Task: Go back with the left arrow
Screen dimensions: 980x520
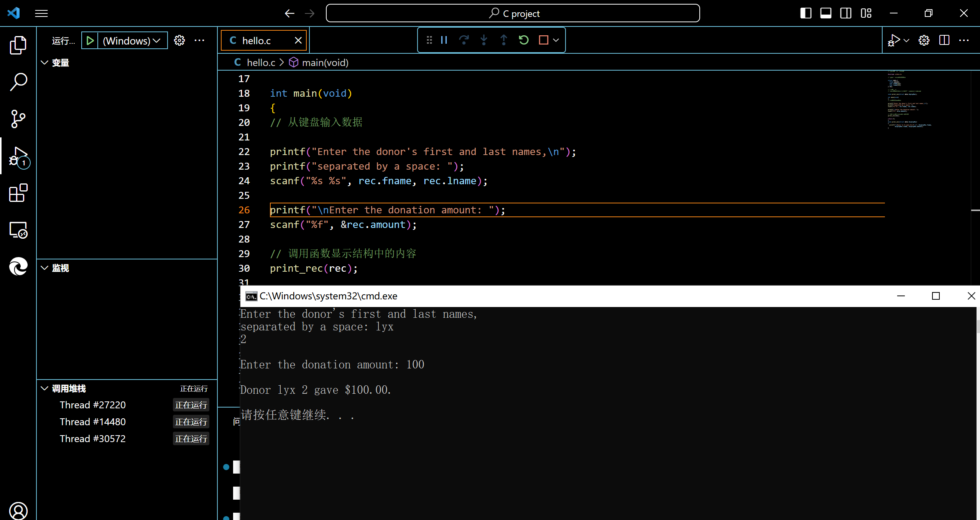Action: (x=289, y=13)
